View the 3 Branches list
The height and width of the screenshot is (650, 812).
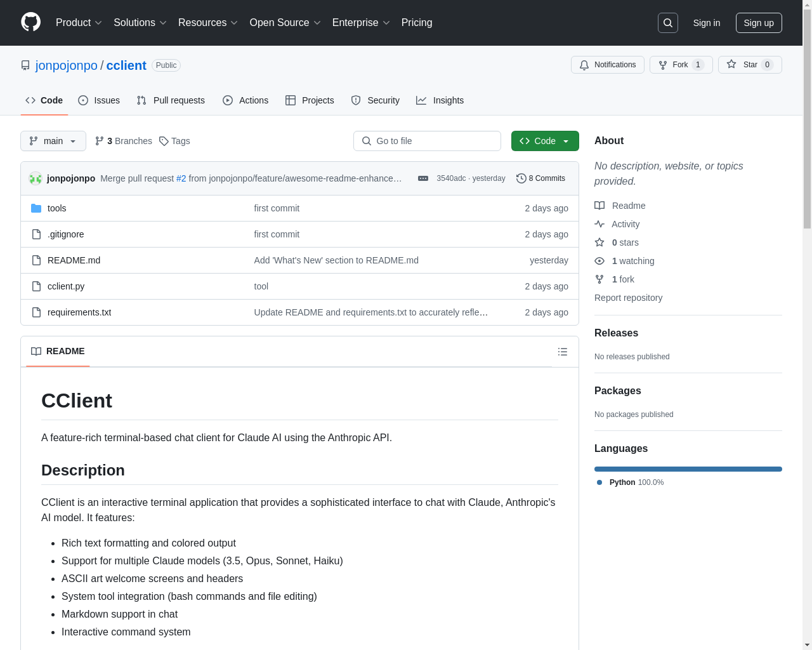pos(124,141)
